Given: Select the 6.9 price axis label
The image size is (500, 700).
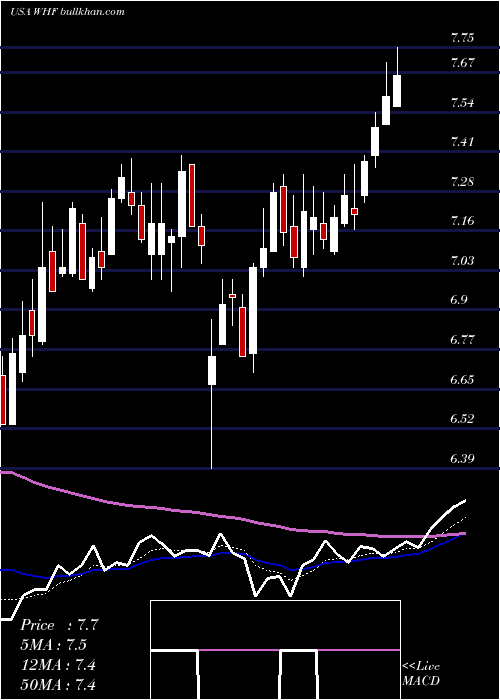Looking at the screenshot, I should 459,300.
